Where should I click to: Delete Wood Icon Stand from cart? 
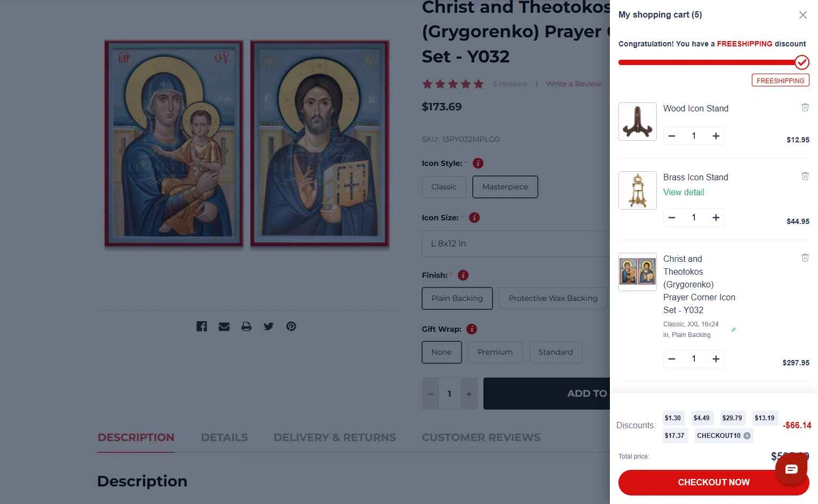point(805,107)
